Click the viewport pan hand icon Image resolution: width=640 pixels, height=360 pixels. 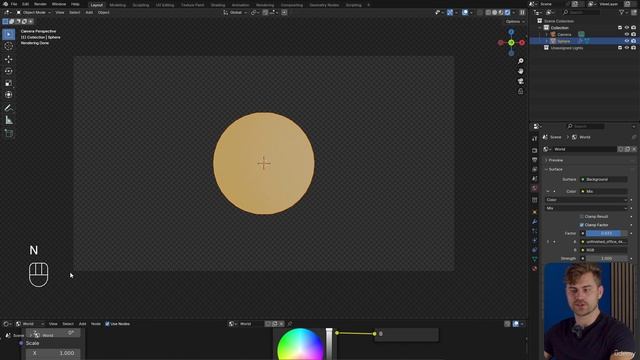[520, 71]
